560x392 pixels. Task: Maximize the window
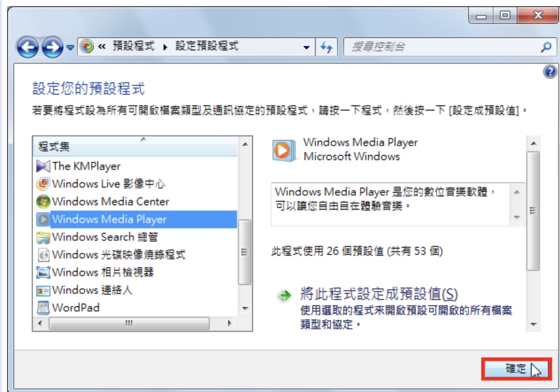pos(504,16)
